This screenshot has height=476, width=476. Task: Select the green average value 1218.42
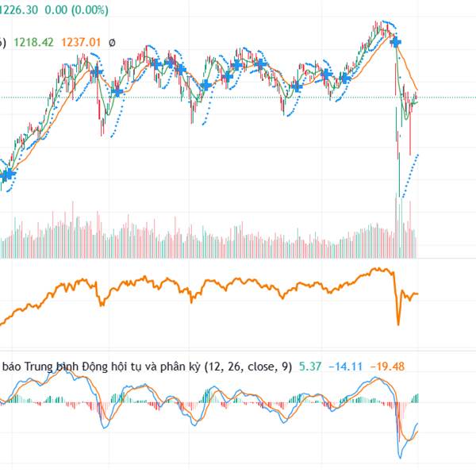[33, 42]
